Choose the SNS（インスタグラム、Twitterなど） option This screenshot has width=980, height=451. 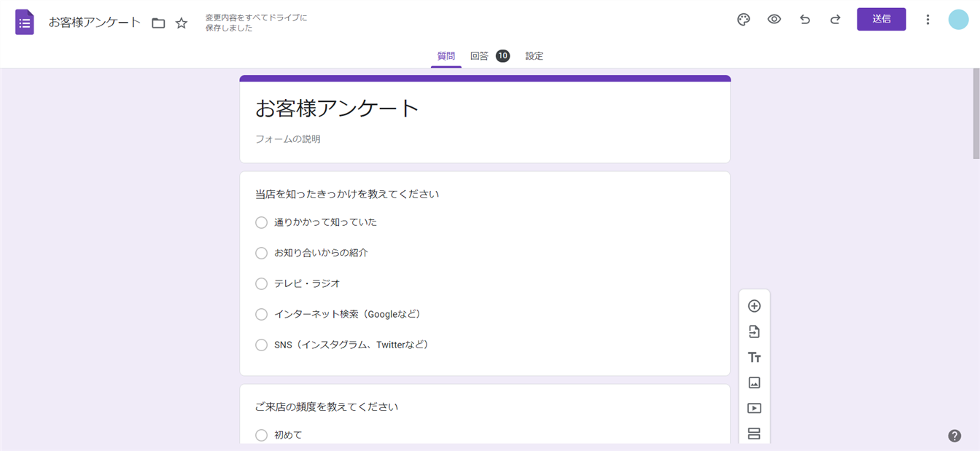261,345
